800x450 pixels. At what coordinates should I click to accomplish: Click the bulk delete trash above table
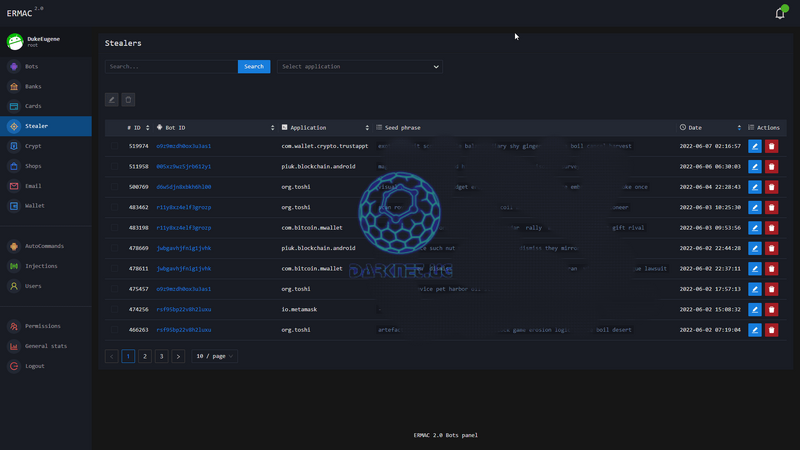pyautogui.click(x=128, y=99)
